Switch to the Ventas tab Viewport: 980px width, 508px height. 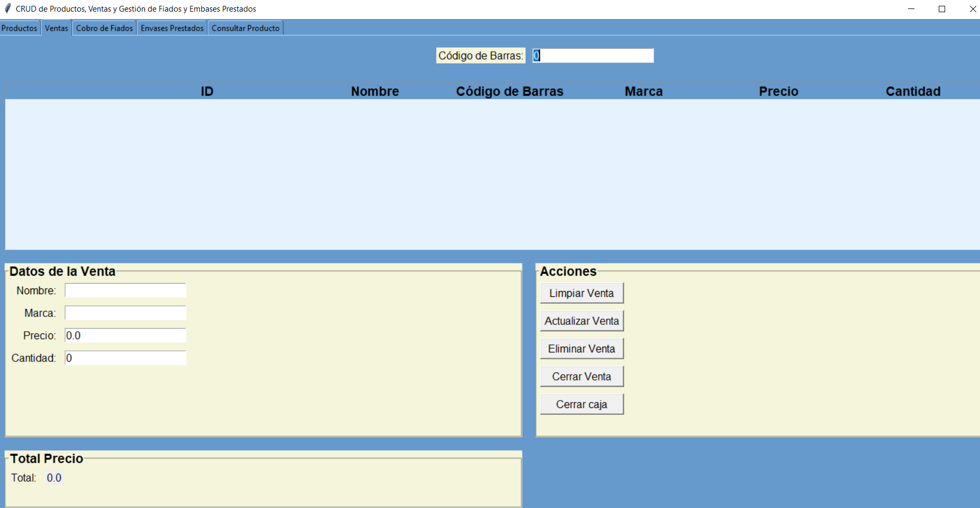(x=56, y=28)
